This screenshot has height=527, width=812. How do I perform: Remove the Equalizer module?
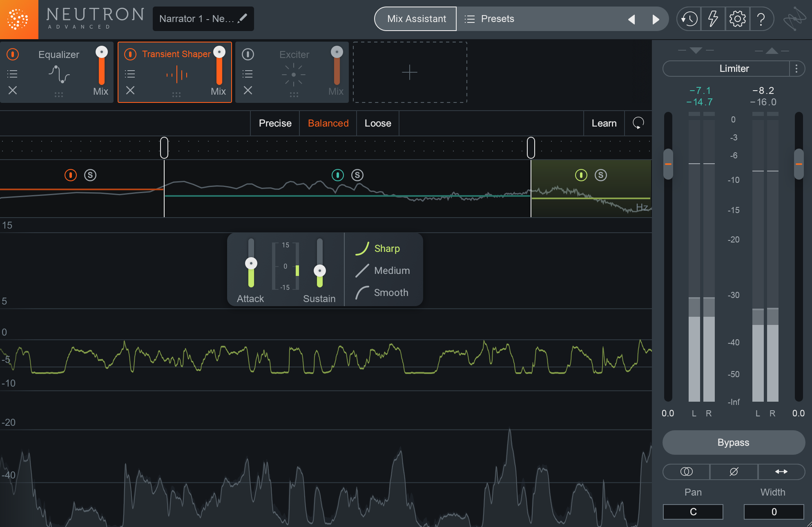point(13,90)
